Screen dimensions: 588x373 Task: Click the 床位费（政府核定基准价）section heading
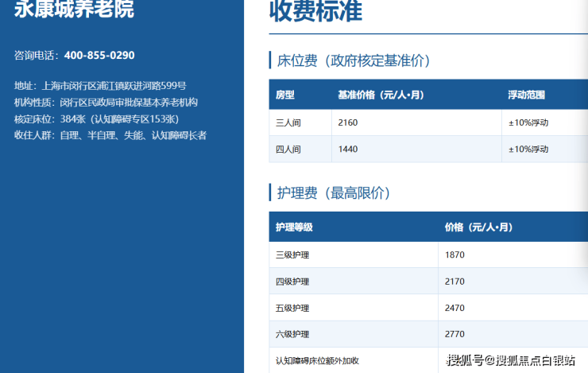pos(354,60)
